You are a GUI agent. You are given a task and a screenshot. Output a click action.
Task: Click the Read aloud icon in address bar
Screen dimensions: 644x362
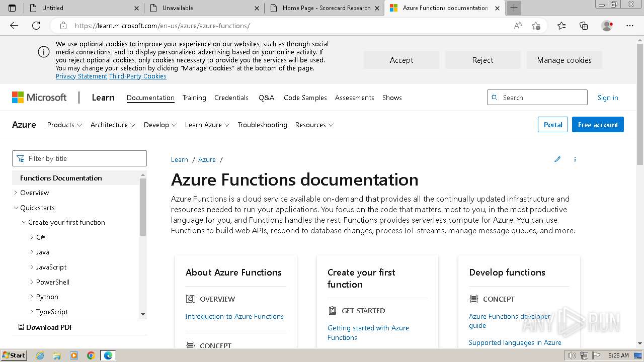517,26
